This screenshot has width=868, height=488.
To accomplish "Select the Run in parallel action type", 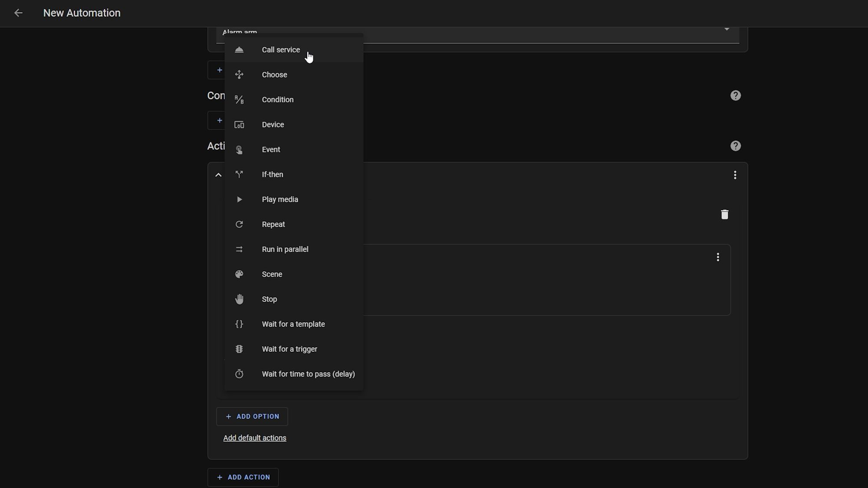I will pyautogui.click(x=285, y=249).
